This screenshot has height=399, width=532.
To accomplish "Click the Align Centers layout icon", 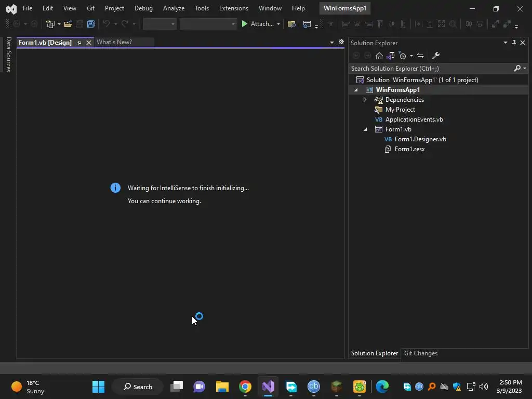I will (x=357, y=24).
